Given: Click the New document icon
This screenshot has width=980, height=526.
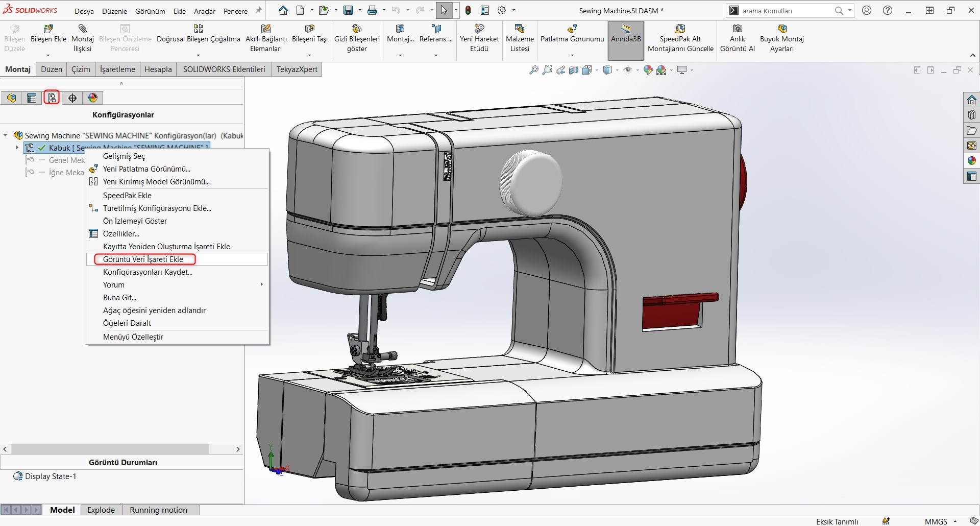Looking at the screenshot, I should pyautogui.click(x=301, y=10).
